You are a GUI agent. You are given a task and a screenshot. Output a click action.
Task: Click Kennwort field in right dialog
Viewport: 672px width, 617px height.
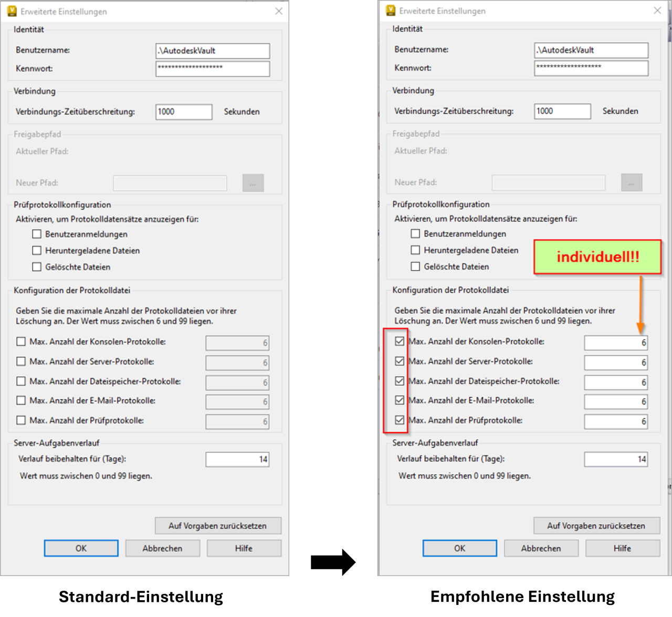591,68
